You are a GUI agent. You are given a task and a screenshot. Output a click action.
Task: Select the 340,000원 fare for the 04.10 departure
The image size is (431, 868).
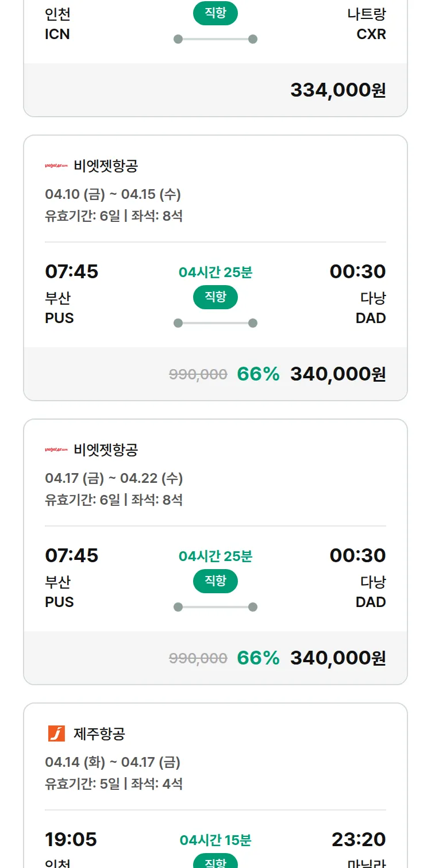[338, 374]
